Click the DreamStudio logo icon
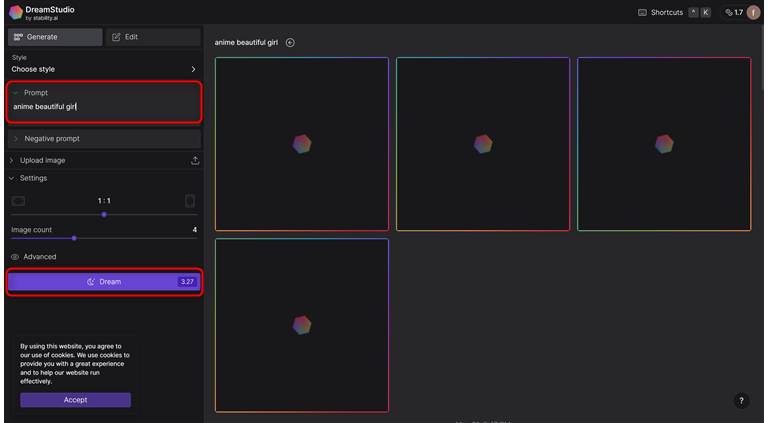The width and height of the screenshot is (768, 423). tap(16, 13)
